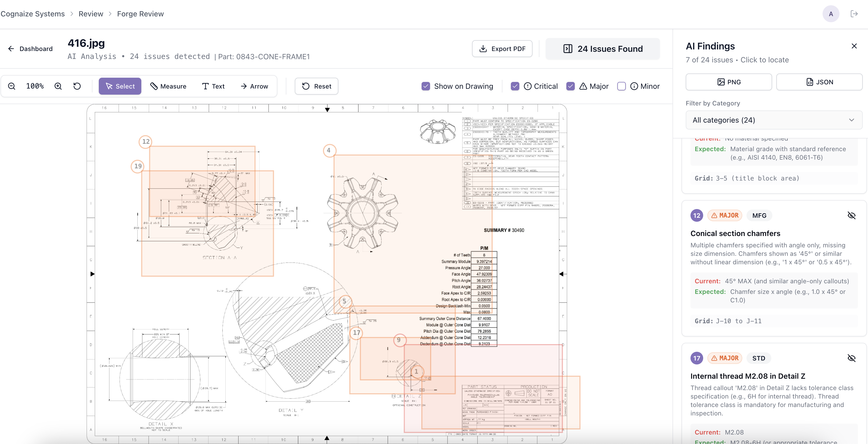Close the AI Findings panel

click(854, 46)
